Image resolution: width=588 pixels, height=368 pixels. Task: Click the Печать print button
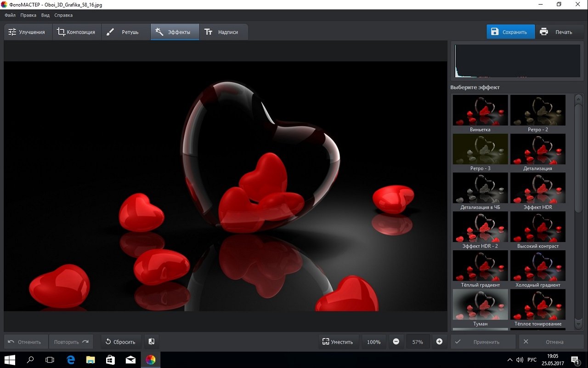[557, 32]
